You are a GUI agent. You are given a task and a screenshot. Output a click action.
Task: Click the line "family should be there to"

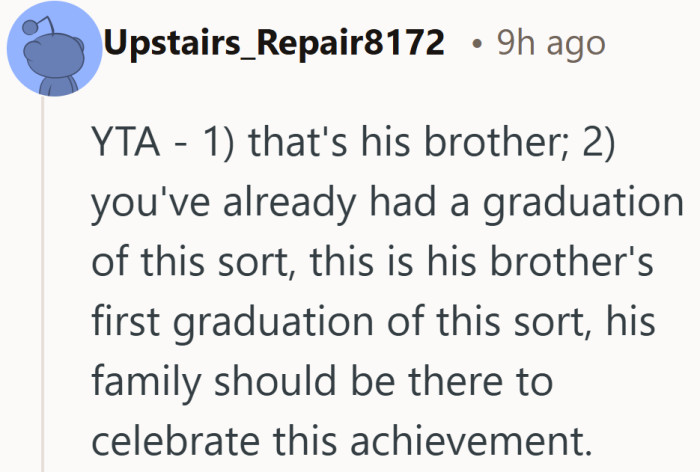(x=322, y=382)
